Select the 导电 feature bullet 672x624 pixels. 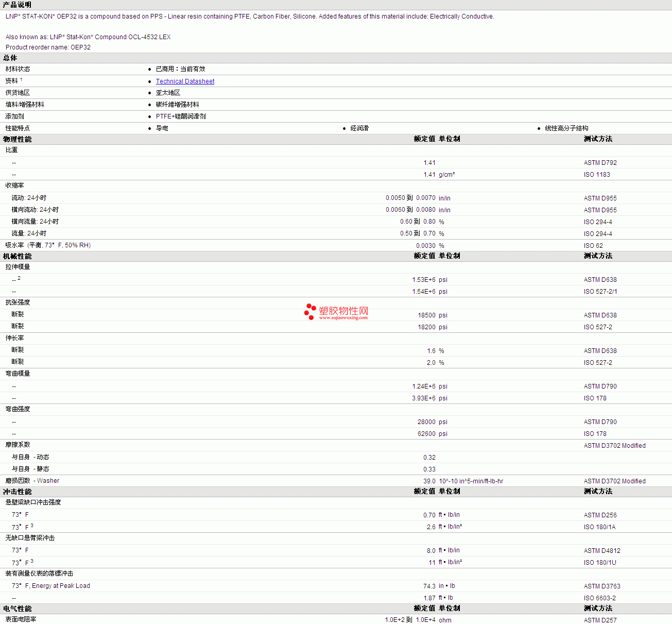click(x=162, y=128)
